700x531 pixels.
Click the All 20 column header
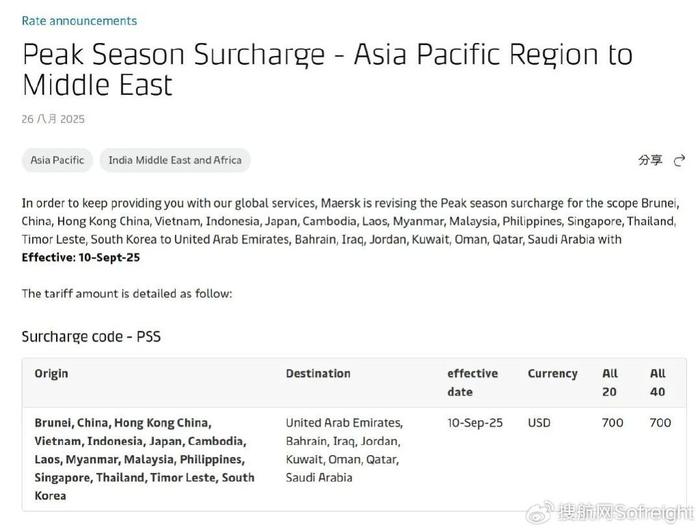click(610, 383)
